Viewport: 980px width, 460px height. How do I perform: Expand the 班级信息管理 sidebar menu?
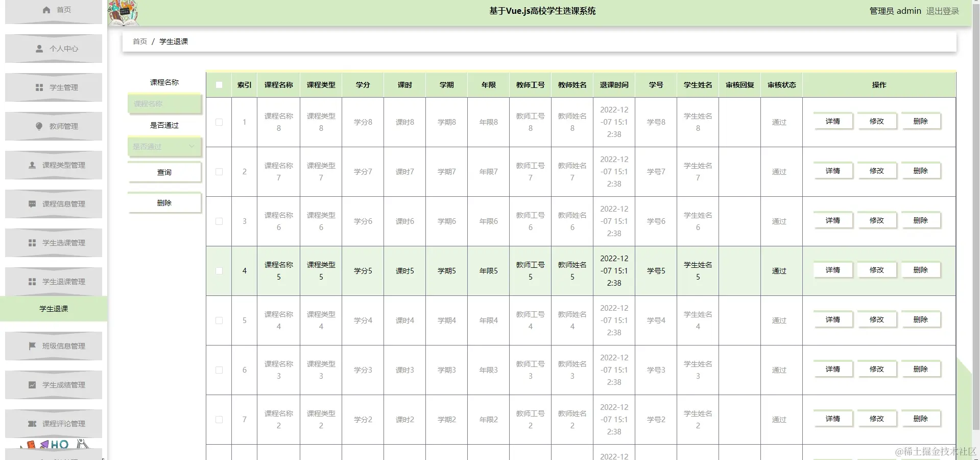point(54,346)
